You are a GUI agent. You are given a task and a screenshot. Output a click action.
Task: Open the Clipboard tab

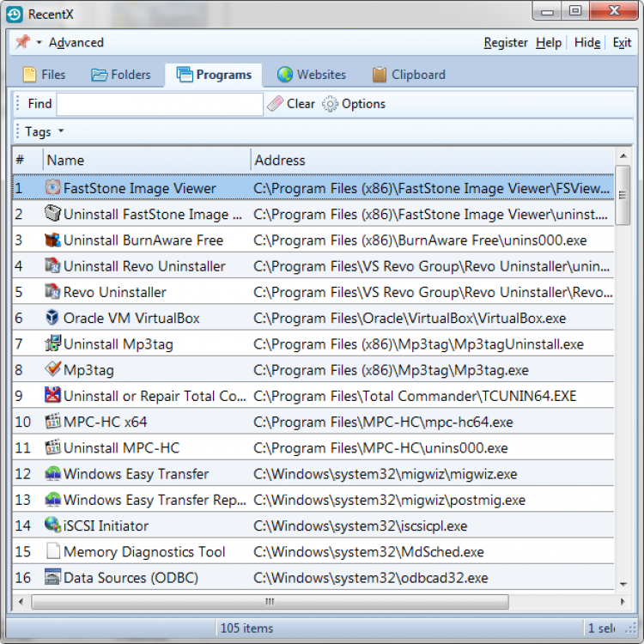pyautogui.click(x=409, y=75)
